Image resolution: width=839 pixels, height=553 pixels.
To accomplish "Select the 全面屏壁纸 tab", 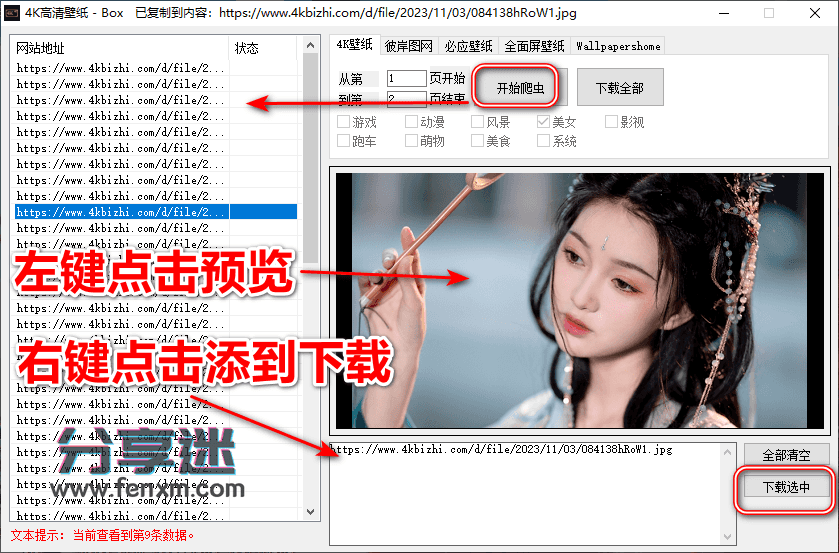I will click(534, 46).
